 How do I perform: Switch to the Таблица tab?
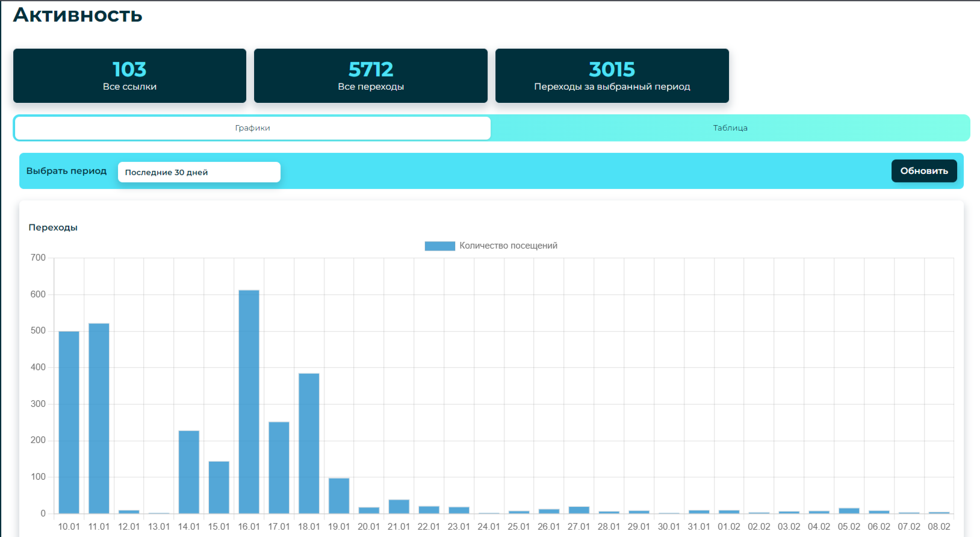[730, 128]
